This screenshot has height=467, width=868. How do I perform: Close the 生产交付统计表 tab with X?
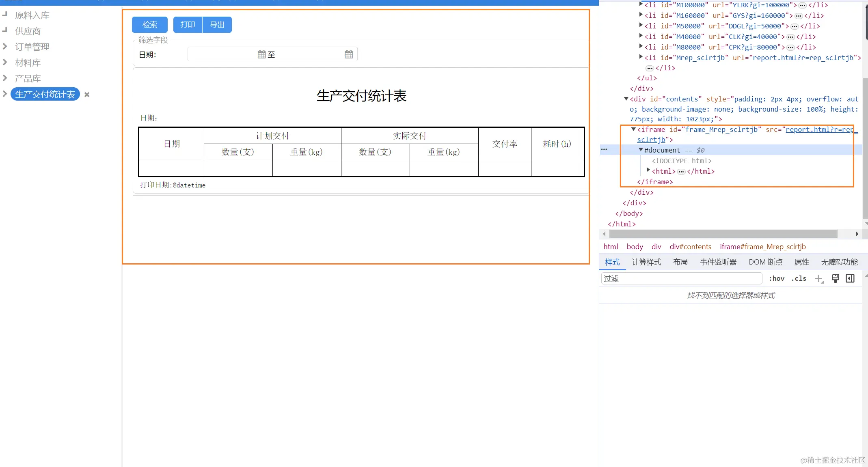pyautogui.click(x=87, y=95)
